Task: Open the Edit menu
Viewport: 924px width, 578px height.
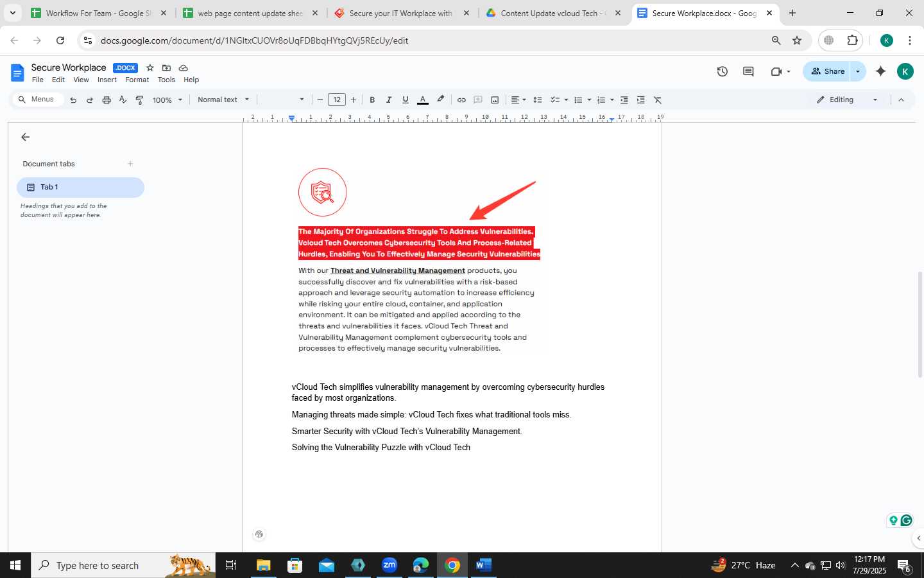Action: coord(58,80)
